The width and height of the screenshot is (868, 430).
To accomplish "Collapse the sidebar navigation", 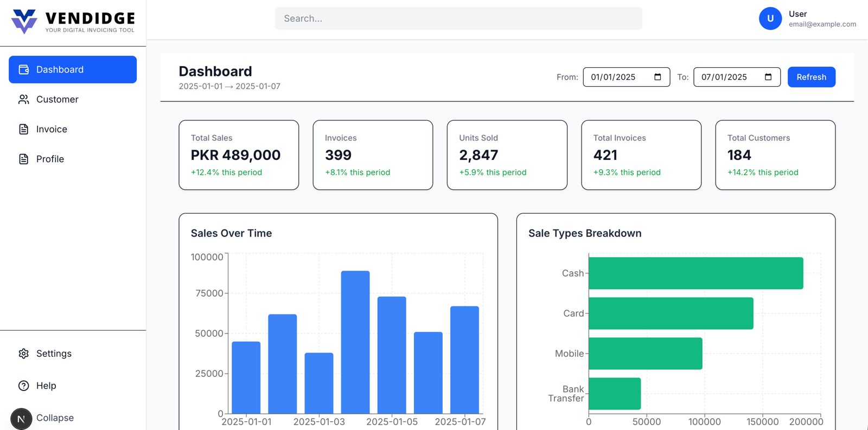I will [x=55, y=418].
